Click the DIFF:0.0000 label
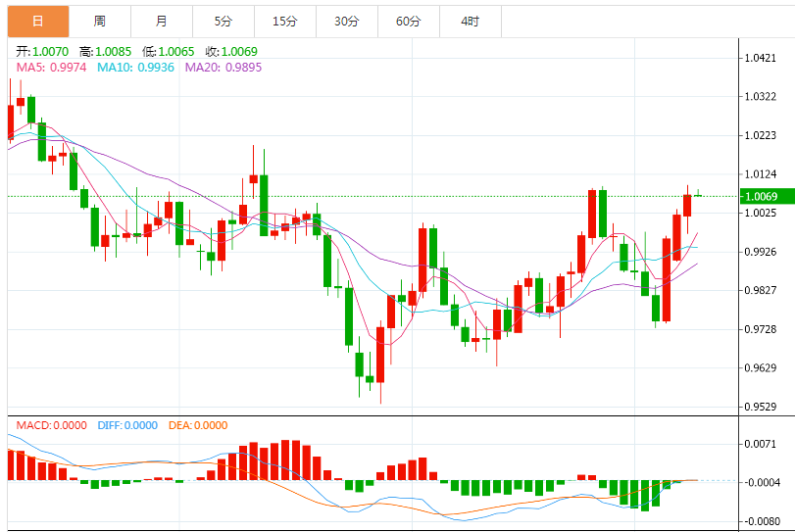795x532 pixels. coord(127,425)
